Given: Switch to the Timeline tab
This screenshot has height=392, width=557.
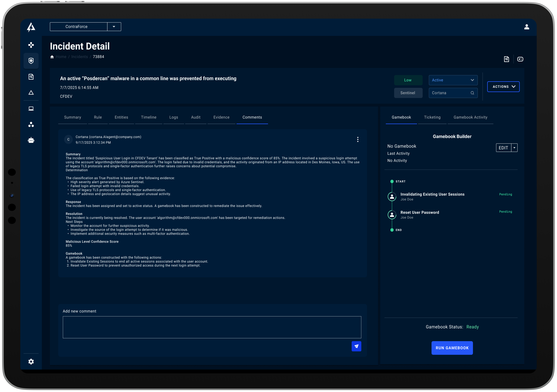Looking at the screenshot, I should coord(148,117).
